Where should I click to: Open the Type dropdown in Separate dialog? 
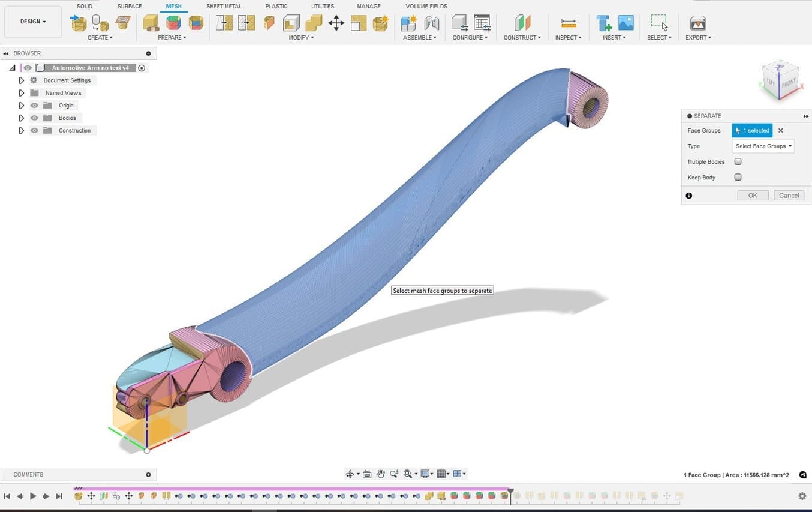click(x=763, y=146)
